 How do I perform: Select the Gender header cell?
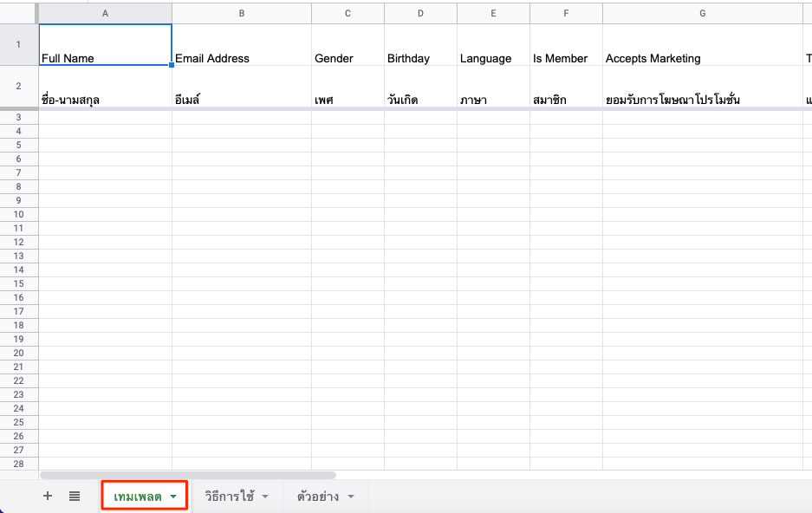tap(348, 44)
